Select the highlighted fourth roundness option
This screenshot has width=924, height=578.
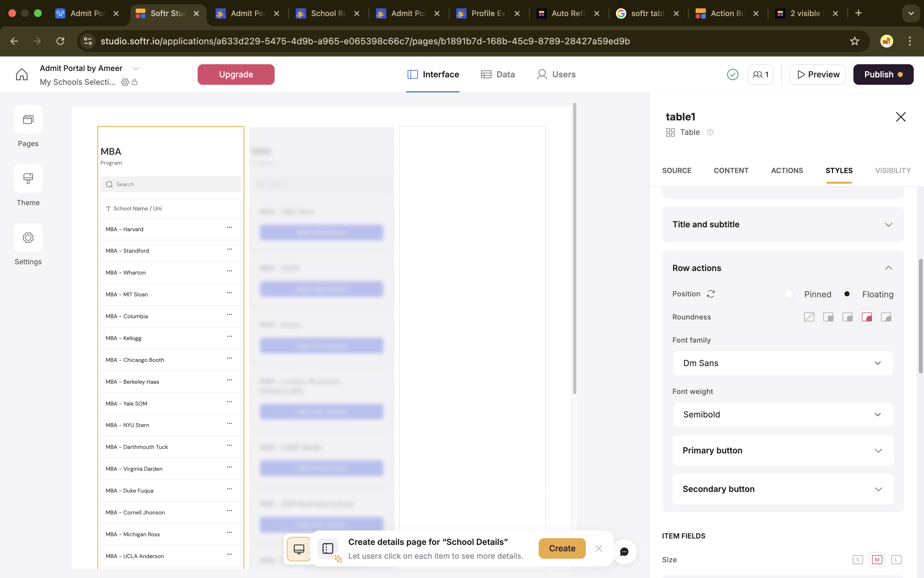point(867,317)
